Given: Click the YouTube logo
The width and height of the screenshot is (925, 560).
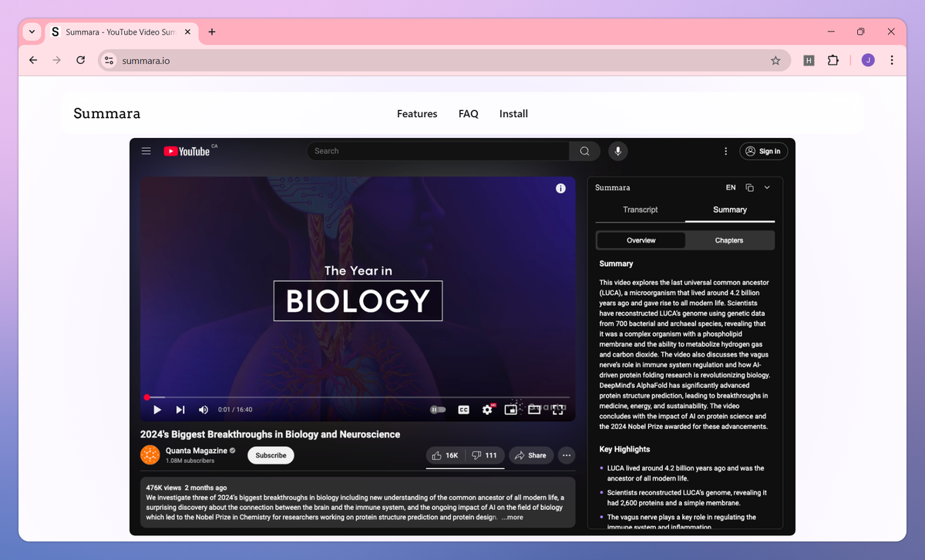Looking at the screenshot, I should 187,151.
